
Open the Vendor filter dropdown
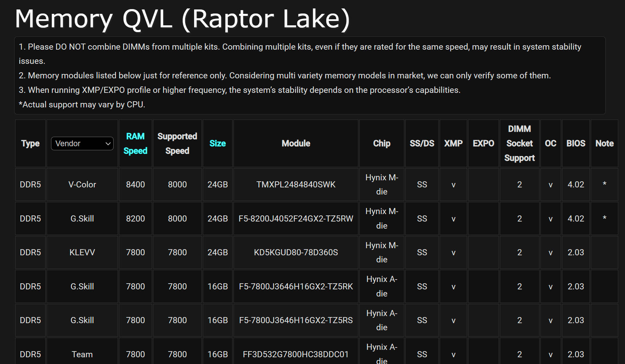(82, 144)
